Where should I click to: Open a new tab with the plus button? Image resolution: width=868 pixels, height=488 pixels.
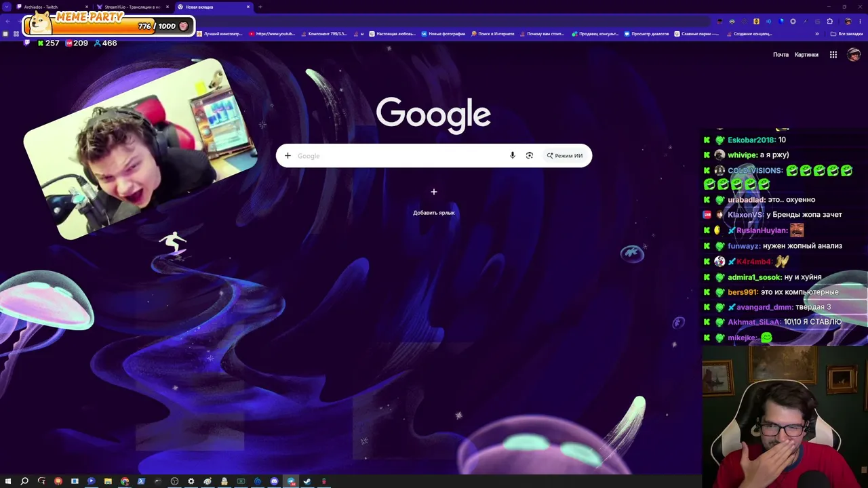pyautogui.click(x=260, y=7)
